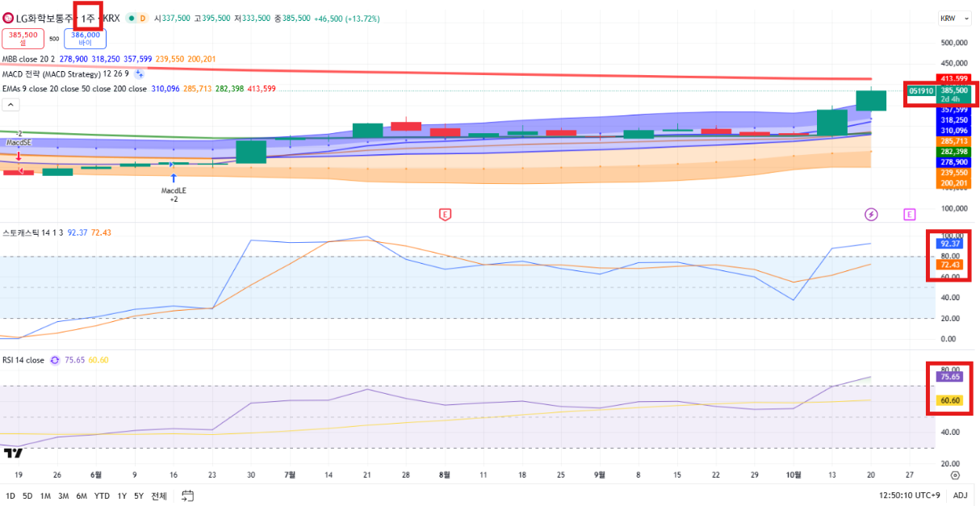Click the 051910 ticker code label
This screenshot has width=980, height=506.
point(921,91)
